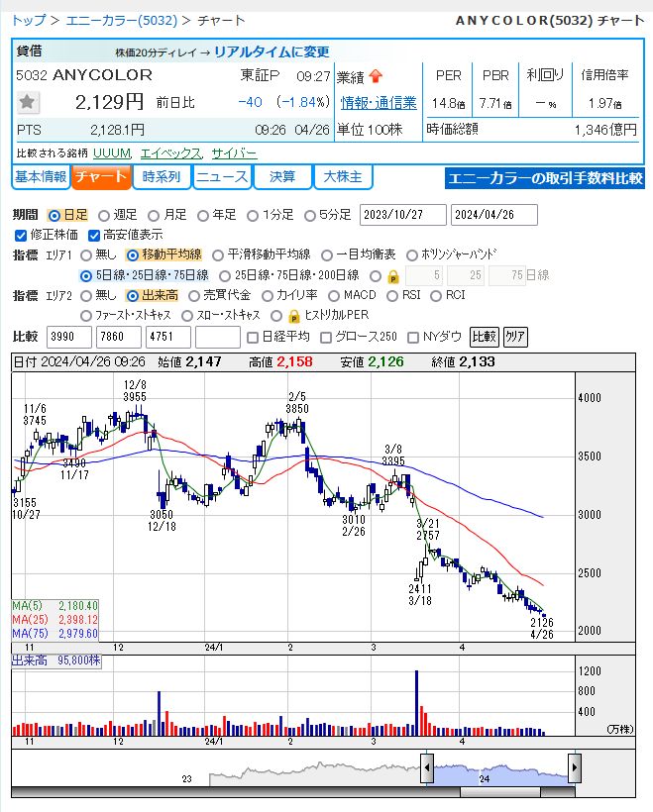Open the 情報・通信業 sector link
This screenshot has width=653, height=812.
tap(379, 103)
